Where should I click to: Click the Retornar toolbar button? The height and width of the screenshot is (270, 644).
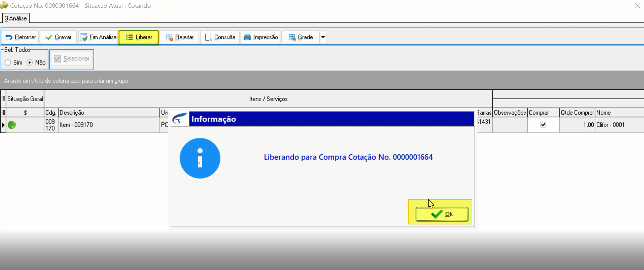pos(20,37)
